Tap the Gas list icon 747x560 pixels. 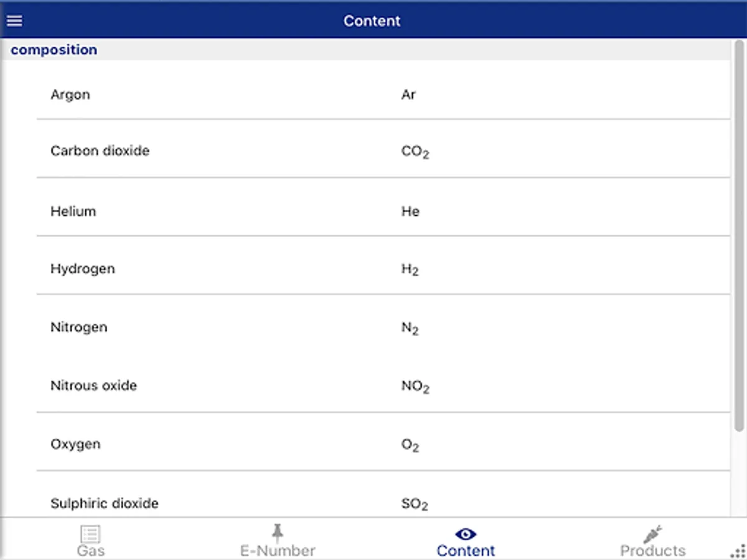tap(90, 534)
